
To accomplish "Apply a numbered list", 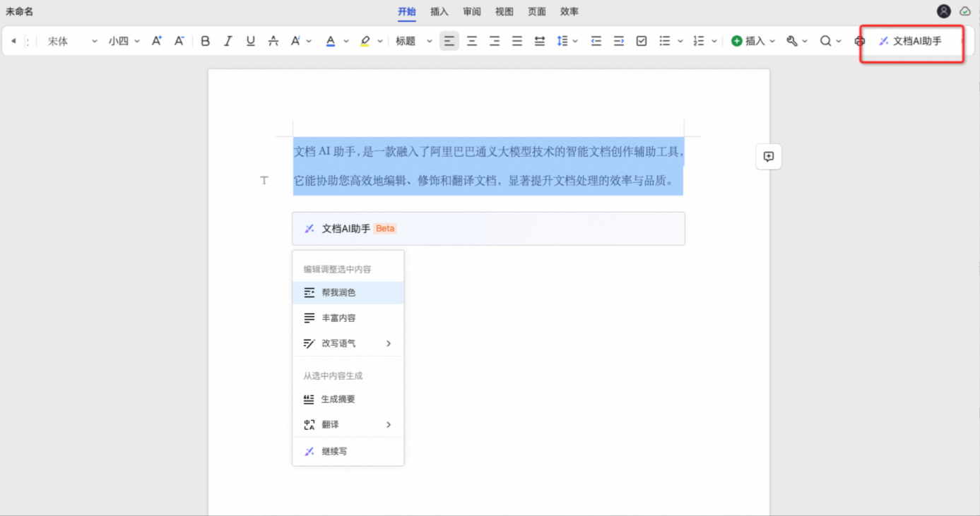I will (x=699, y=41).
